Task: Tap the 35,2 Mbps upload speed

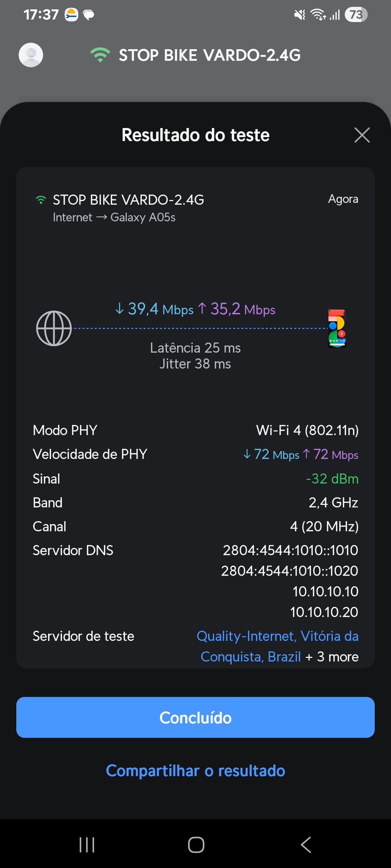Action: (x=237, y=309)
